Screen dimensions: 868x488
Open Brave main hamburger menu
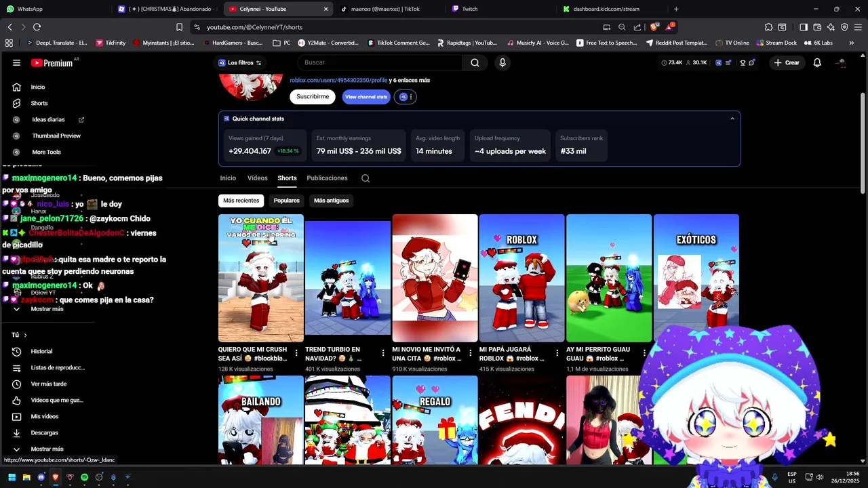point(858,27)
